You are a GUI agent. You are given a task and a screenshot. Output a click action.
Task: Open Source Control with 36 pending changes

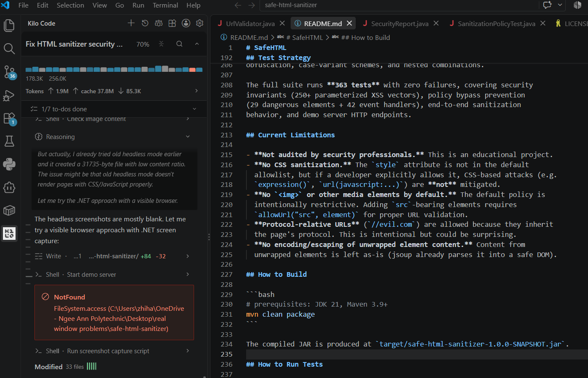[9, 72]
